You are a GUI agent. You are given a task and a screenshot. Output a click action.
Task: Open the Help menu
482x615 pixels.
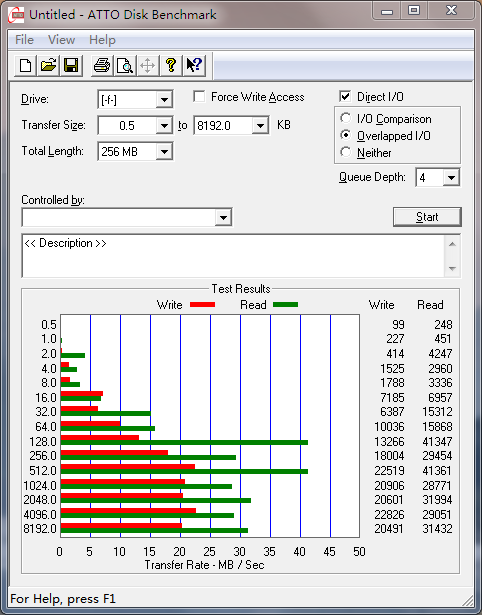[102, 40]
